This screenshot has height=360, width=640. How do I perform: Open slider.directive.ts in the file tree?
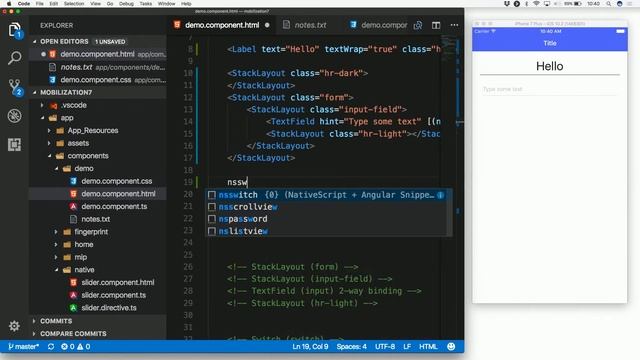98,308
